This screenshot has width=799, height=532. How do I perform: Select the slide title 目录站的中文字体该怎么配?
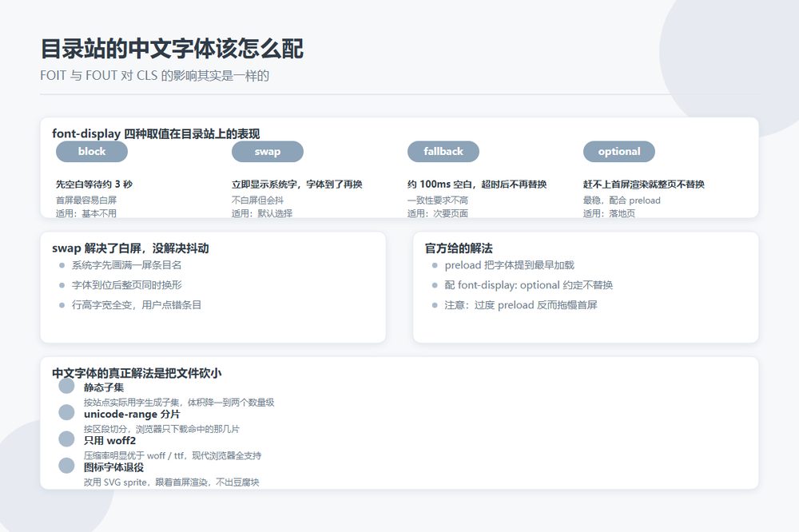pos(172,49)
